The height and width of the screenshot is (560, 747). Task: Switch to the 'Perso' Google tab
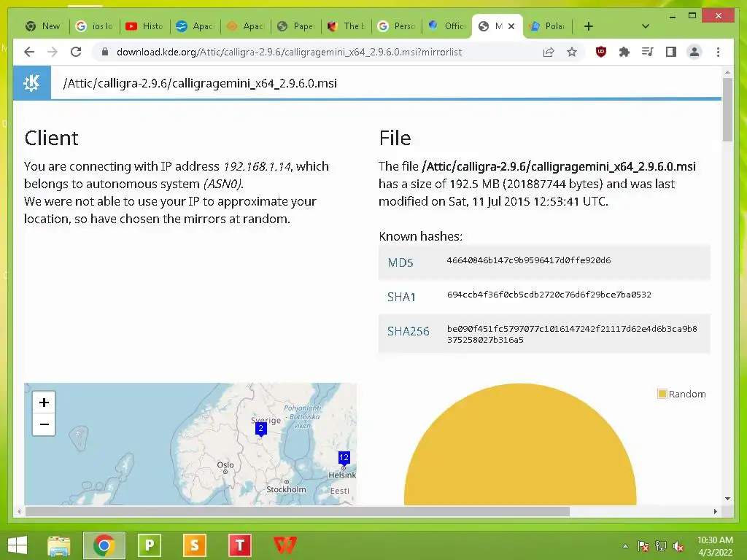click(397, 26)
